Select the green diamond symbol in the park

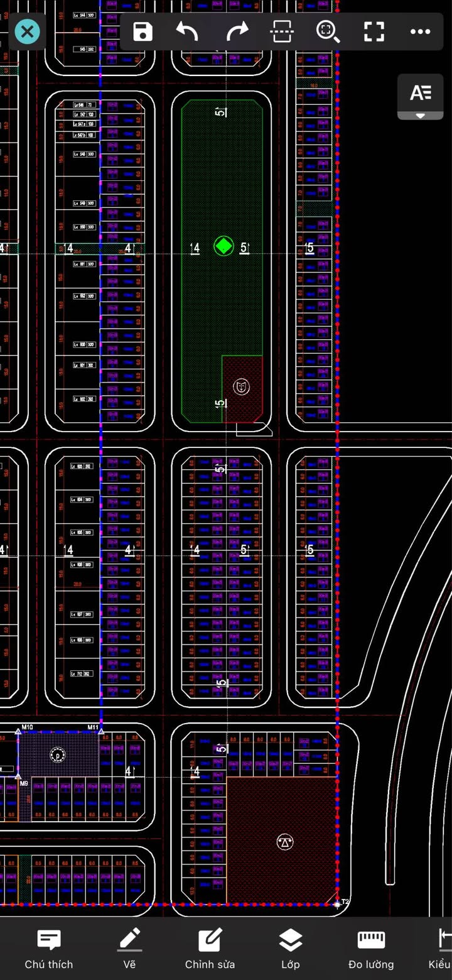click(223, 246)
